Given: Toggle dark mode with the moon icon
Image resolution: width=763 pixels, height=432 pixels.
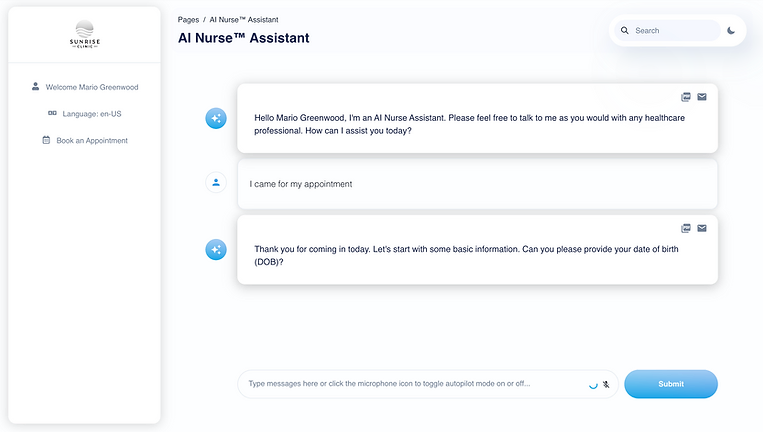Looking at the screenshot, I should pyautogui.click(x=731, y=31).
